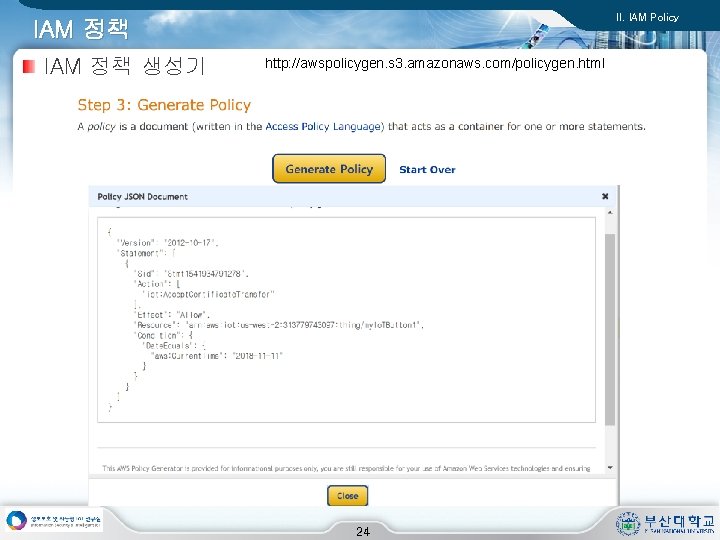Click the "Sid" statement ID line
The width and height of the screenshot is (720, 540).
(x=191, y=274)
